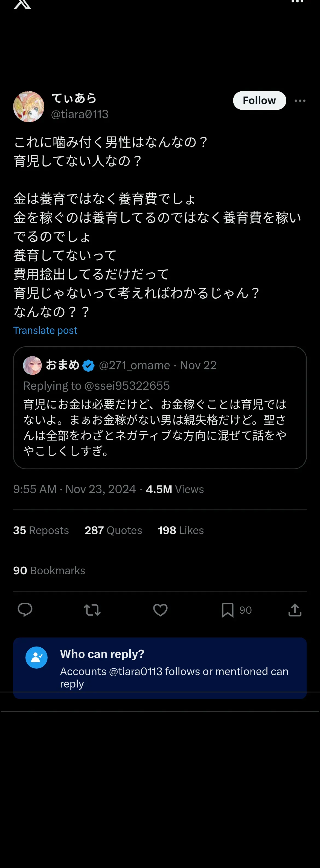
Task: Like the post with heart icon
Action: click(160, 610)
